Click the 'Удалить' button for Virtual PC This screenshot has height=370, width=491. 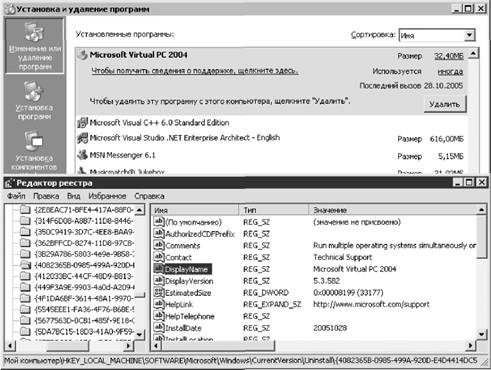click(445, 104)
